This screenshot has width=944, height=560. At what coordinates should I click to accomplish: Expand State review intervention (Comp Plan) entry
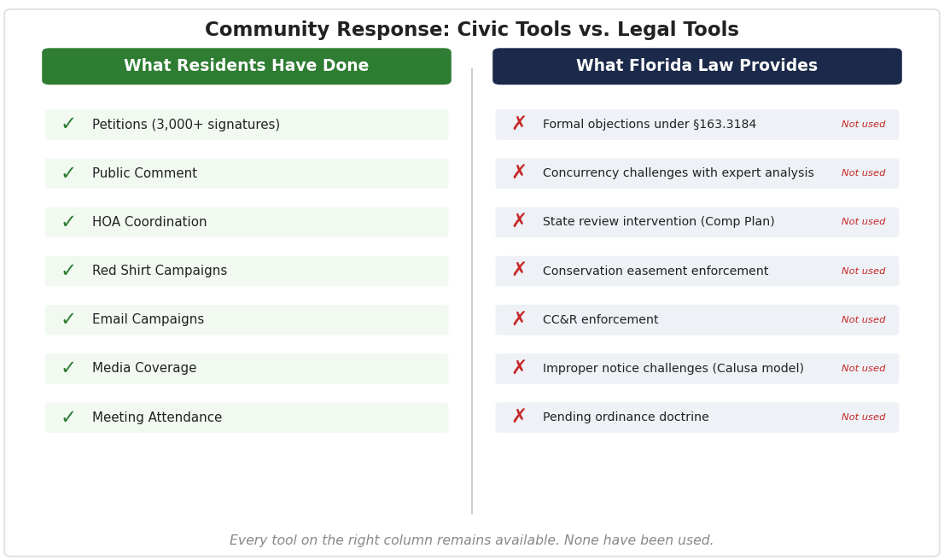[x=696, y=221]
